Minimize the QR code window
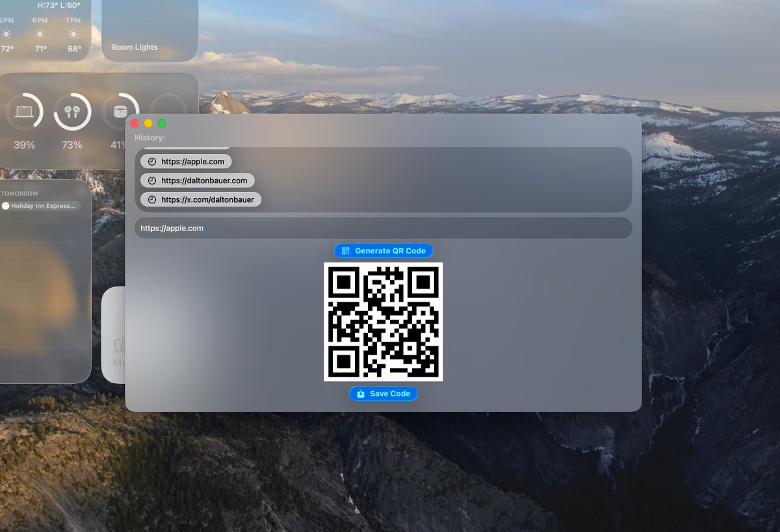Screen dimensions: 780x532 click(x=148, y=123)
